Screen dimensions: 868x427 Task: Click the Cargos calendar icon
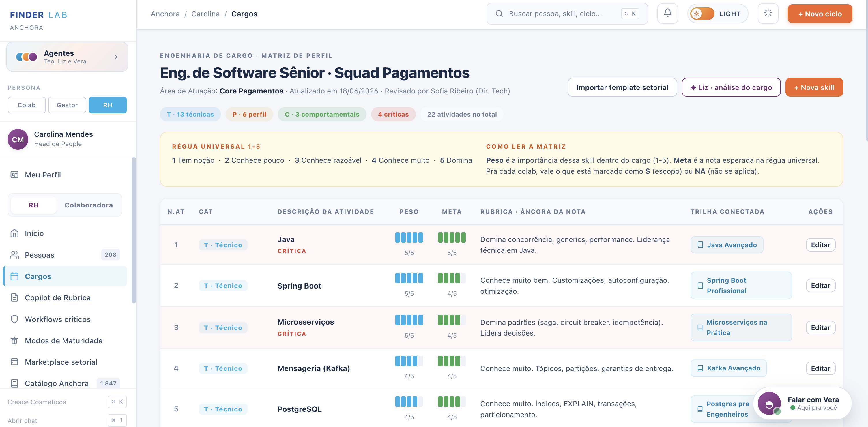pyautogui.click(x=14, y=276)
